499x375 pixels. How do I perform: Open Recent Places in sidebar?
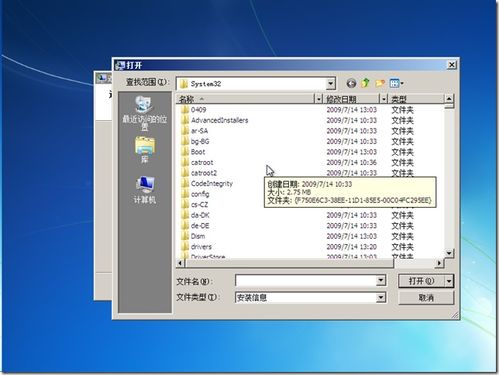click(145, 113)
